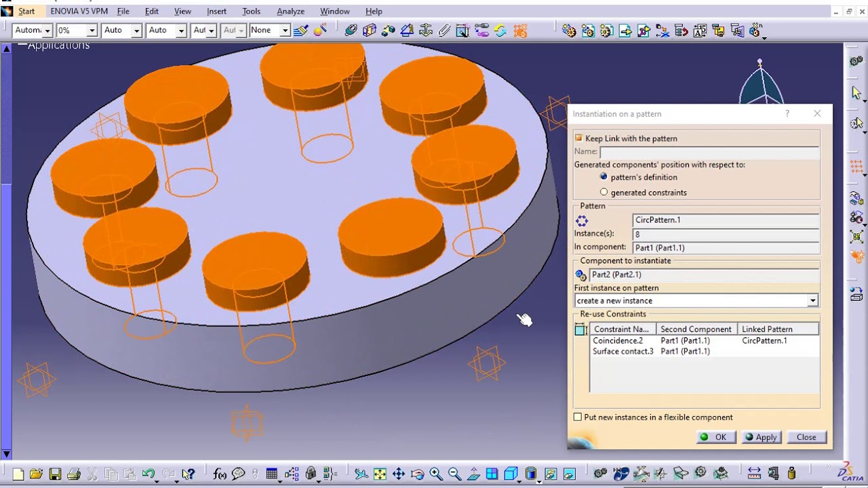Click the Update All swirl icon
The height and width of the screenshot is (488, 868).
coord(500,30)
